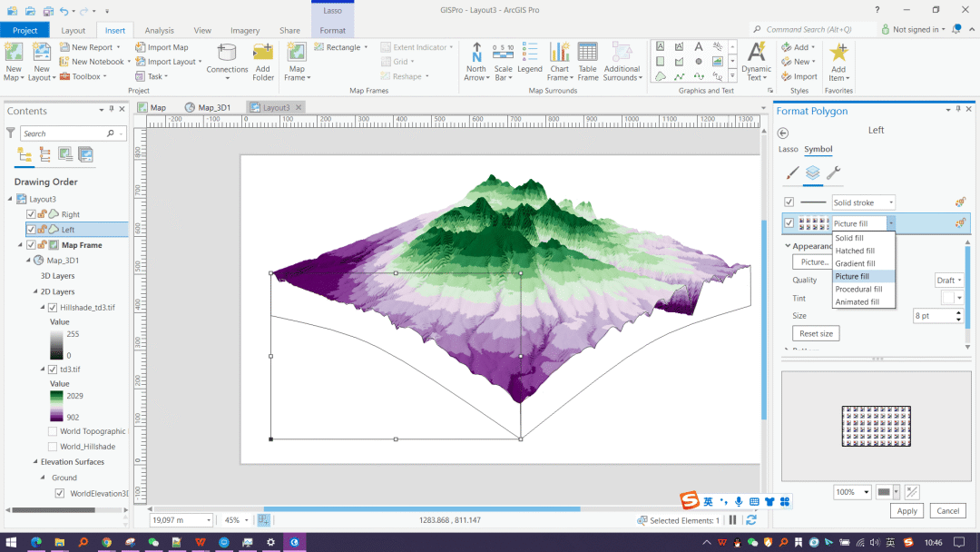Click the Add Folder icon
This screenshot has width=980, height=552.
(263, 53)
